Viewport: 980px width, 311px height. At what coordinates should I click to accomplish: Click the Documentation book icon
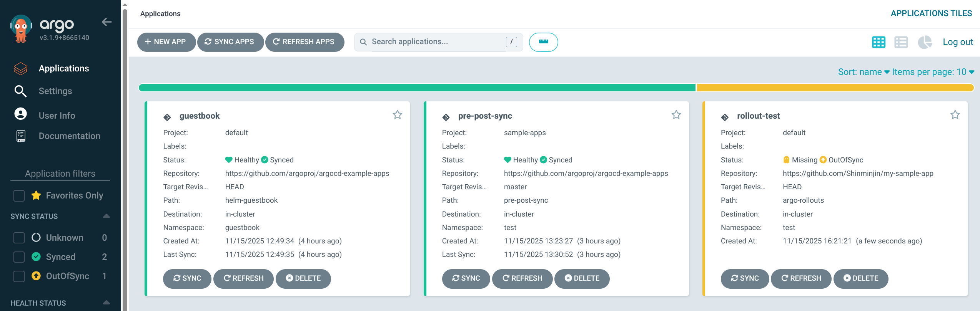(x=21, y=136)
